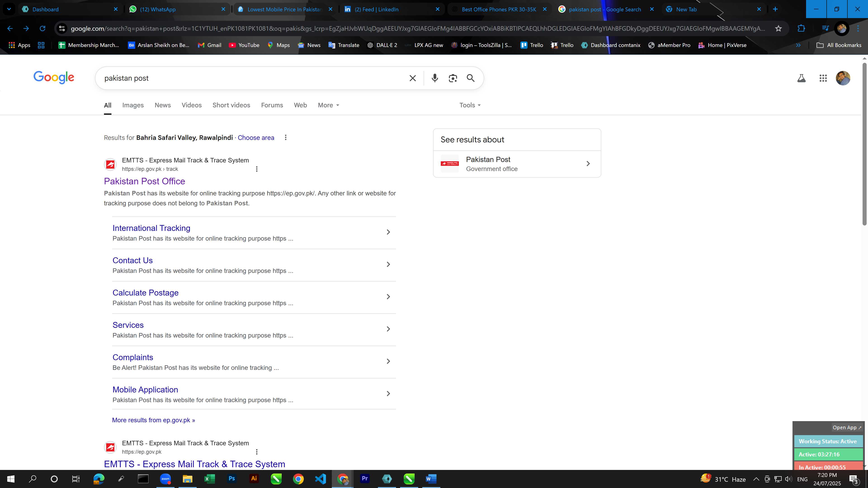Screen dimensions: 868x488
Task: Bookmark this page with the star icon
Action: 778,28
